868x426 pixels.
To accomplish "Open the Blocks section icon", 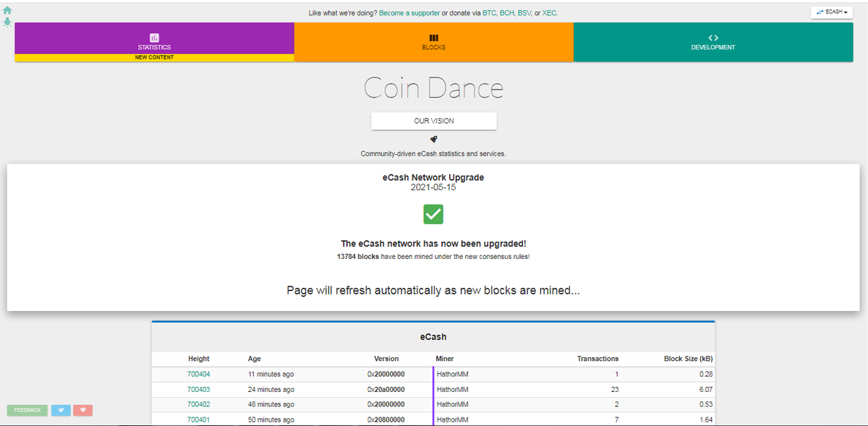I will 433,38.
